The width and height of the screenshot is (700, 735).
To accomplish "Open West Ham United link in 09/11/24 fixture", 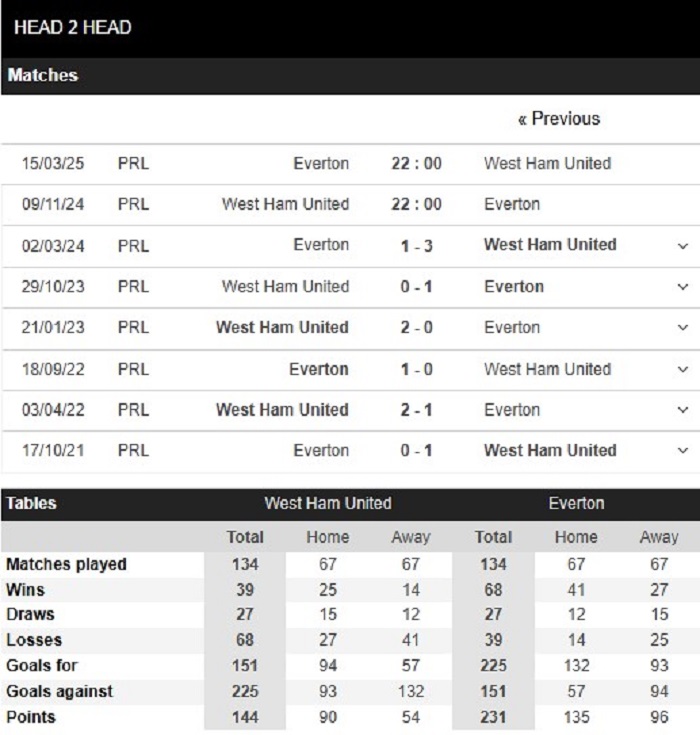I will coord(286,204).
